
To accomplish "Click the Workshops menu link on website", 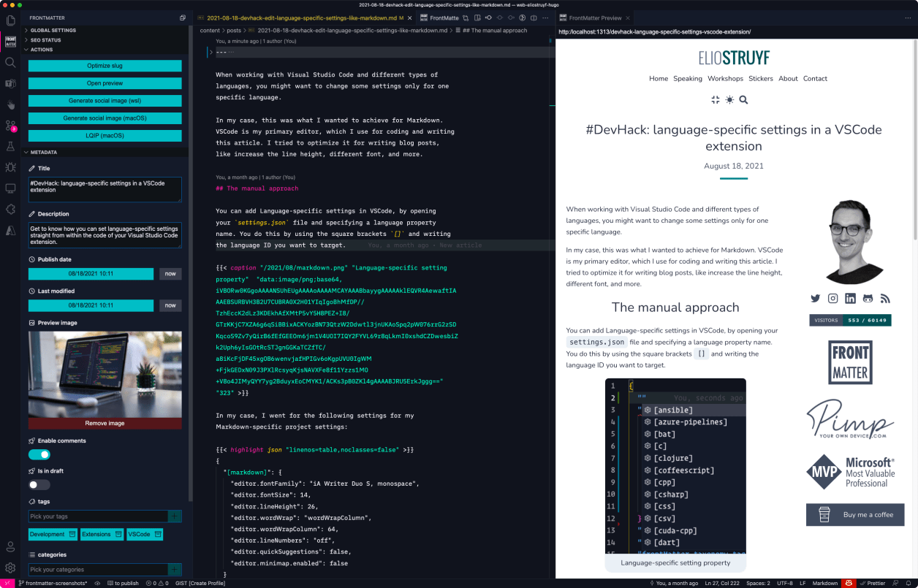I will point(725,79).
